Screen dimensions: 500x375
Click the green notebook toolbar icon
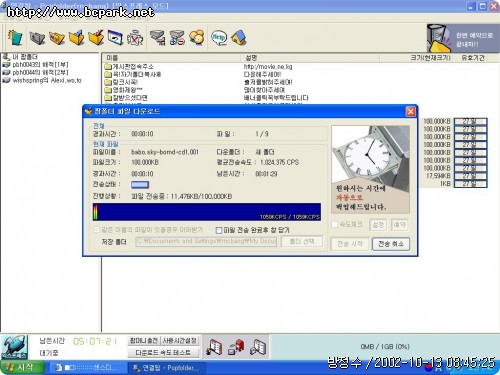tap(15, 37)
